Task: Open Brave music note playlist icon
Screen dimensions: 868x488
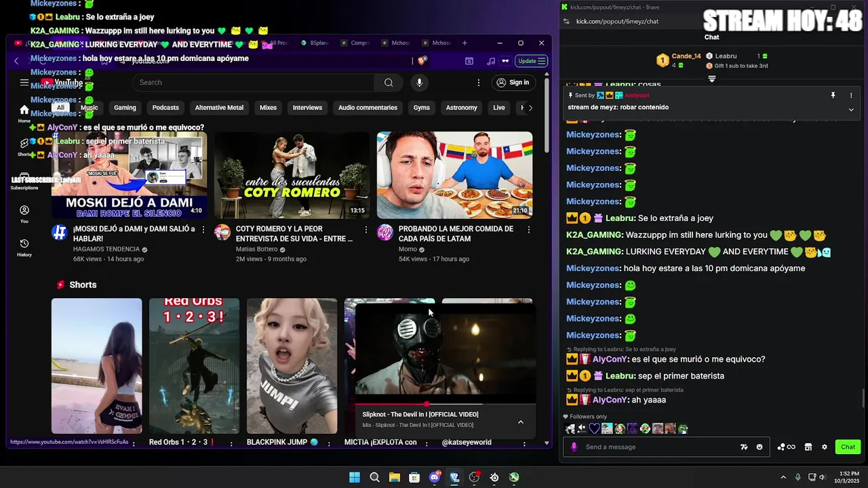Action: click(491, 61)
